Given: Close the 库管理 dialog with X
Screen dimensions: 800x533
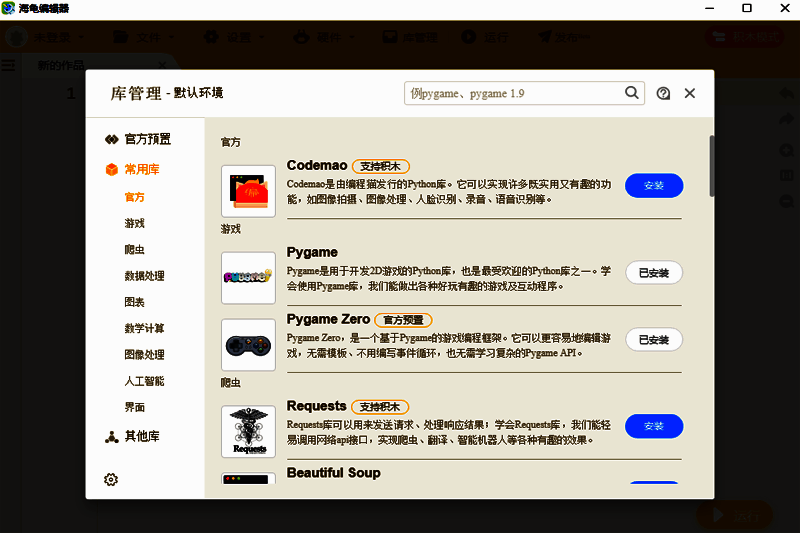Looking at the screenshot, I should pyautogui.click(x=690, y=93).
